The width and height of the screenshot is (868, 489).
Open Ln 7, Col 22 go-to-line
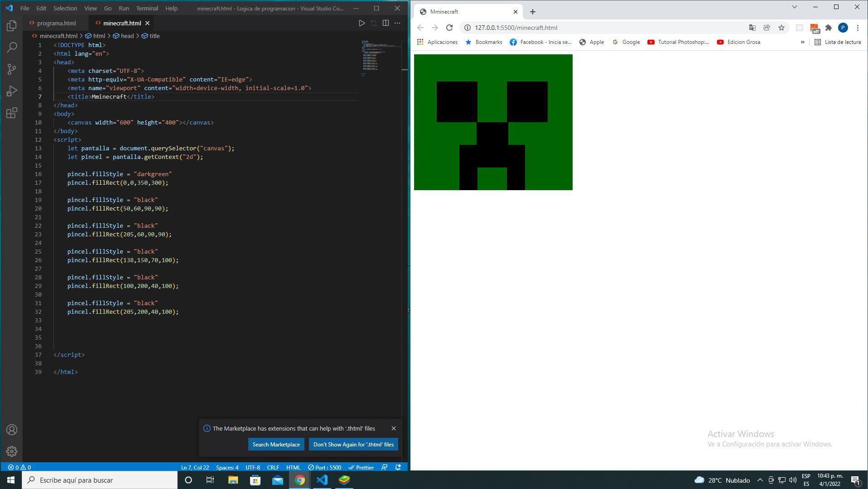pos(195,467)
